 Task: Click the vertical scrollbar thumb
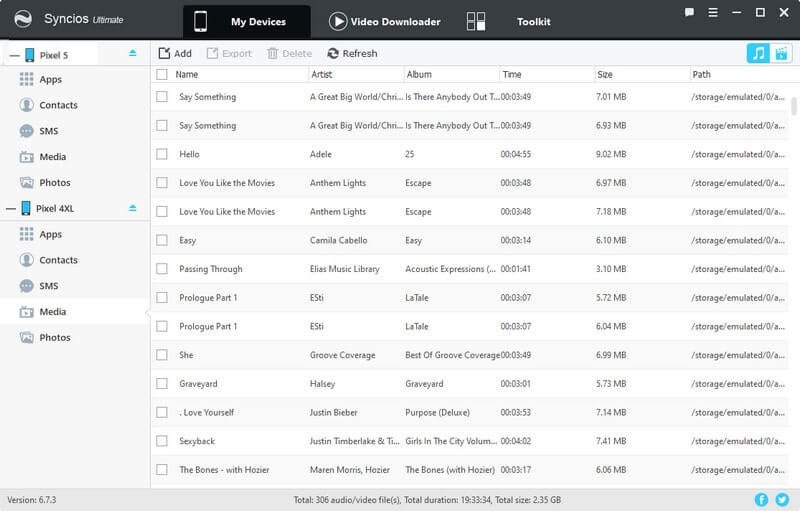(x=793, y=106)
